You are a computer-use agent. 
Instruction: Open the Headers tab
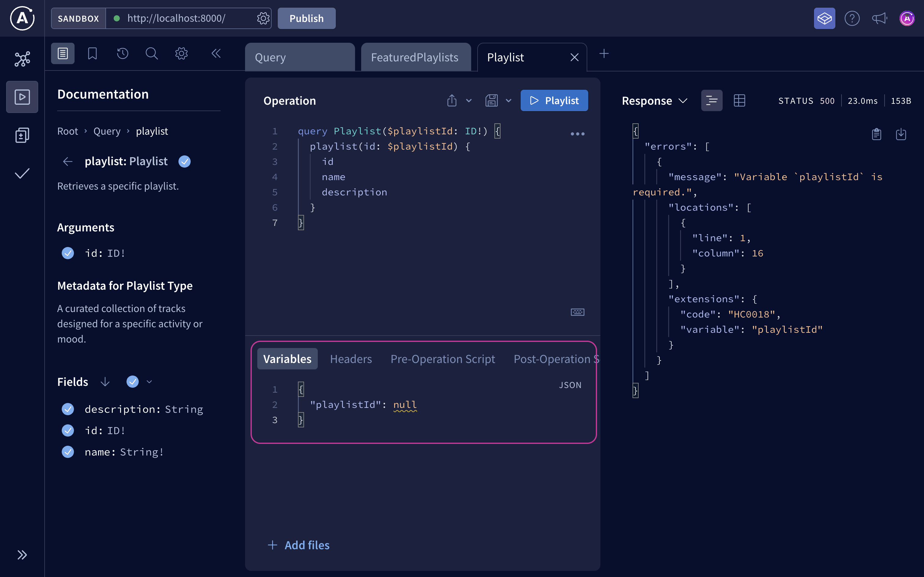pos(351,359)
